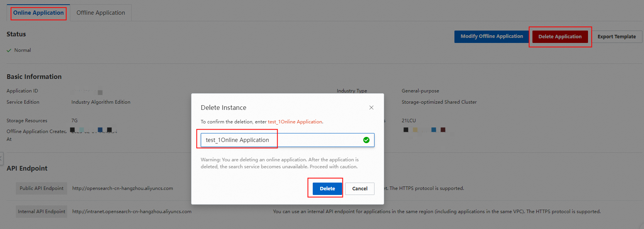Viewport: 644px width, 229px height.
Task: Select the intranet.opensearch endpoint URL
Action: pyautogui.click(x=132, y=212)
